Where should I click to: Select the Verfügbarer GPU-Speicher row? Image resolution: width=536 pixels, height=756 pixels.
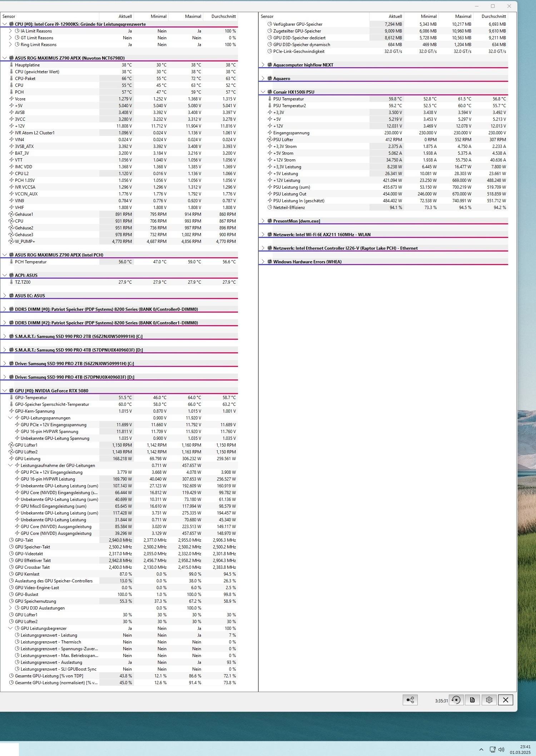click(x=383, y=24)
